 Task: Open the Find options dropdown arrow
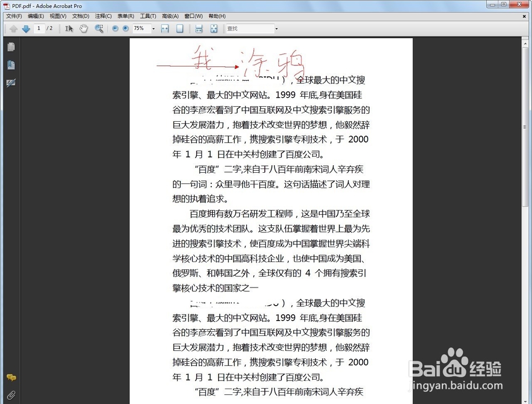277,29
